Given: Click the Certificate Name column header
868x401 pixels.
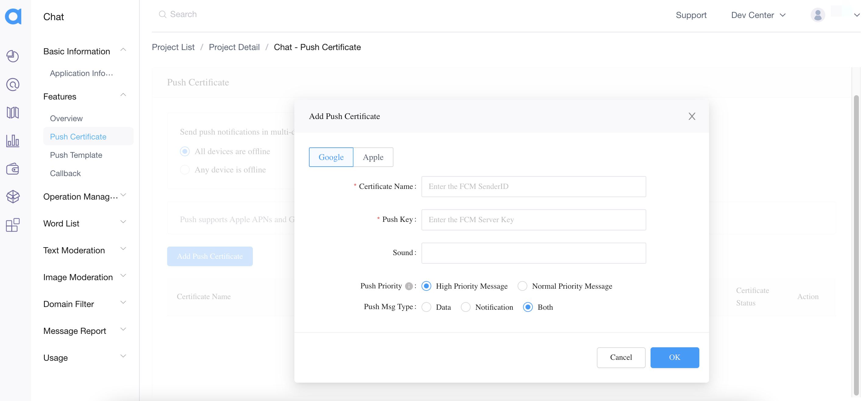Looking at the screenshot, I should tap(204, 296).
